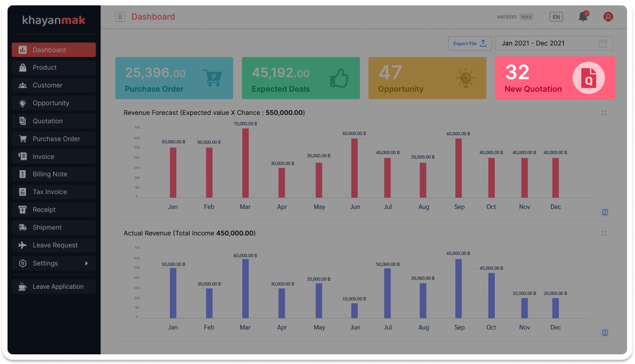Open the notifications bell icon
The image size is (635, 364).
coord(583,17)
